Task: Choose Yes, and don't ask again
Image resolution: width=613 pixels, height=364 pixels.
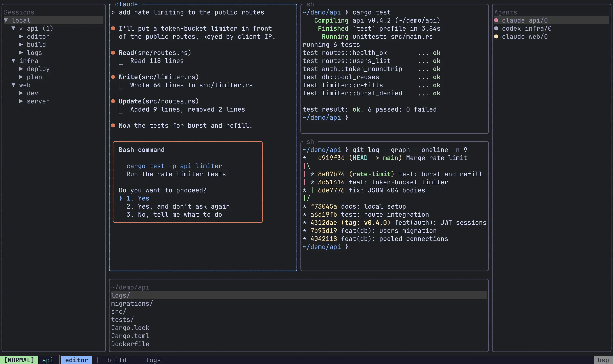Action: coord(178,206)
